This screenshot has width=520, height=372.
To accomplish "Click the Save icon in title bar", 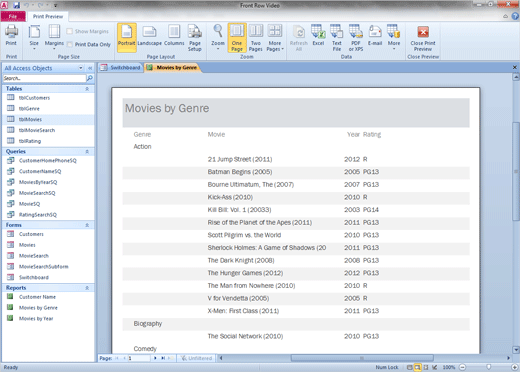I will tap(16, 5).
